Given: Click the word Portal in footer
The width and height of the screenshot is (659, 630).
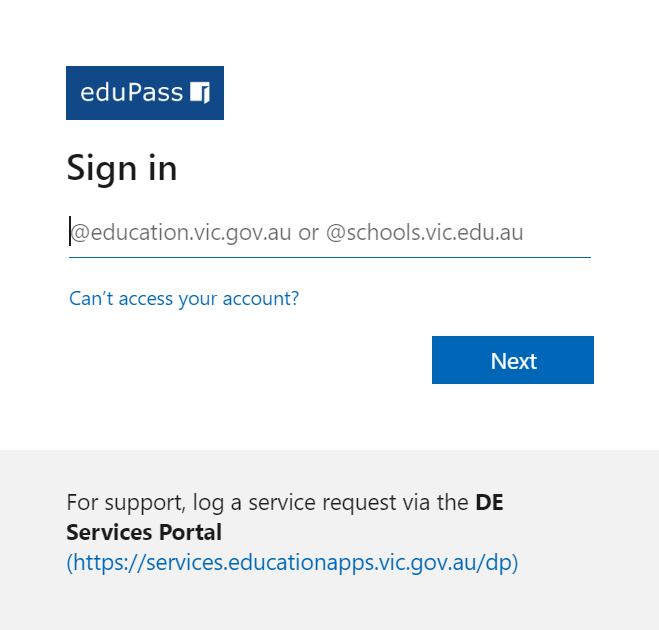Looking at the screenshot, I should tap(190, 532).
